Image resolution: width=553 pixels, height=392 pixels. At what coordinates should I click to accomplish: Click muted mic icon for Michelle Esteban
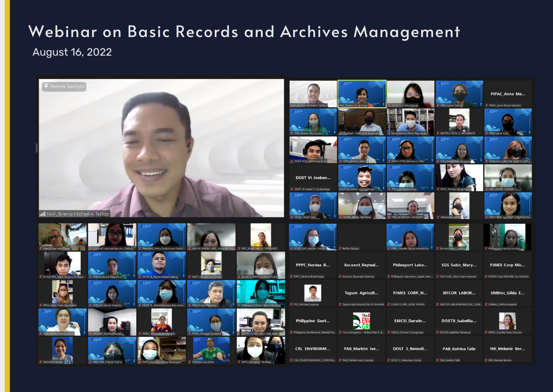(41, 362)
